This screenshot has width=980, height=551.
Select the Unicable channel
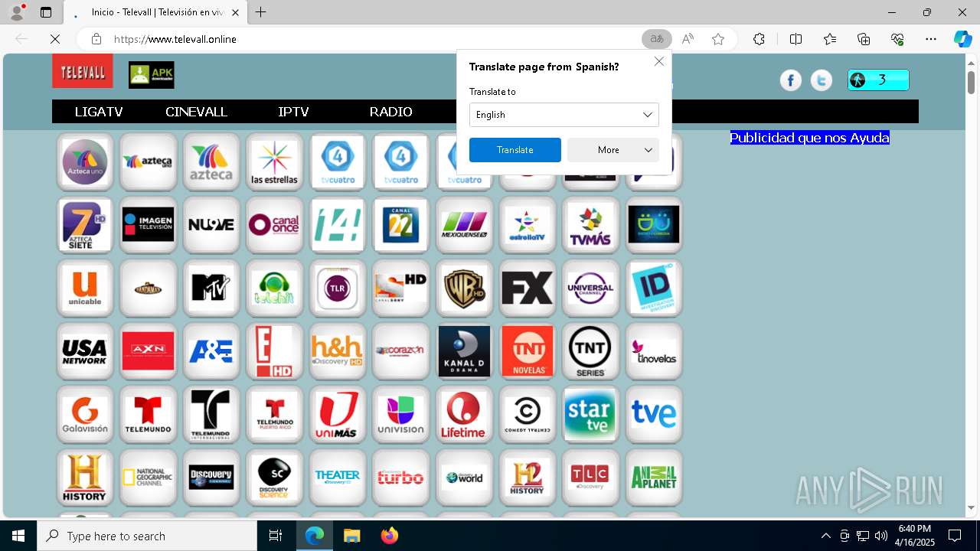[x=85, y=288]
